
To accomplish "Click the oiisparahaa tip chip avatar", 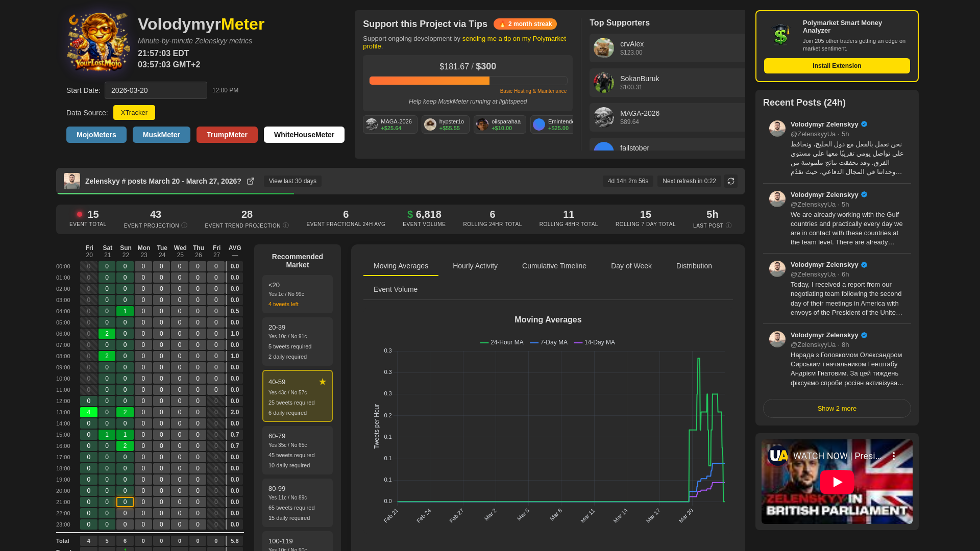I will pos(482,124).
